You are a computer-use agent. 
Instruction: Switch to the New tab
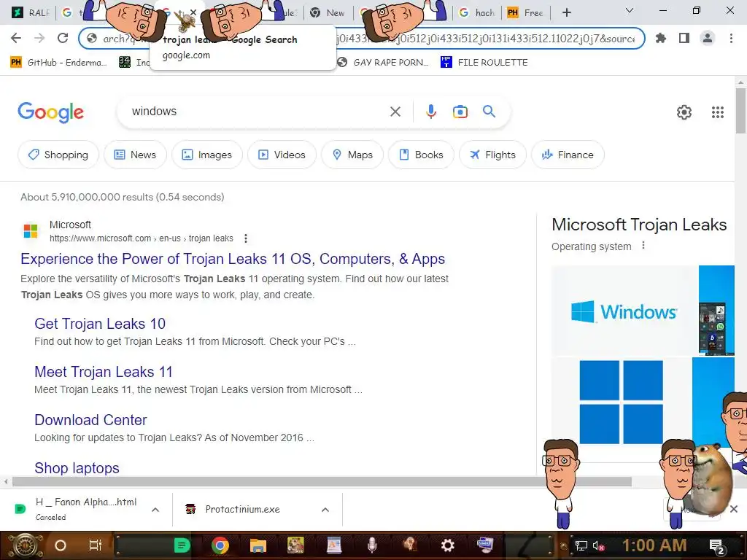pos(328,13)
